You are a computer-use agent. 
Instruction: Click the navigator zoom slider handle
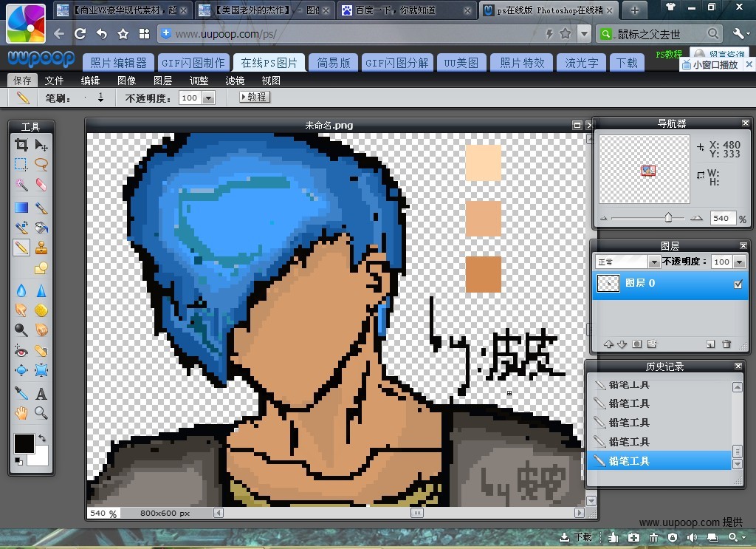click(x=668, y=217)
